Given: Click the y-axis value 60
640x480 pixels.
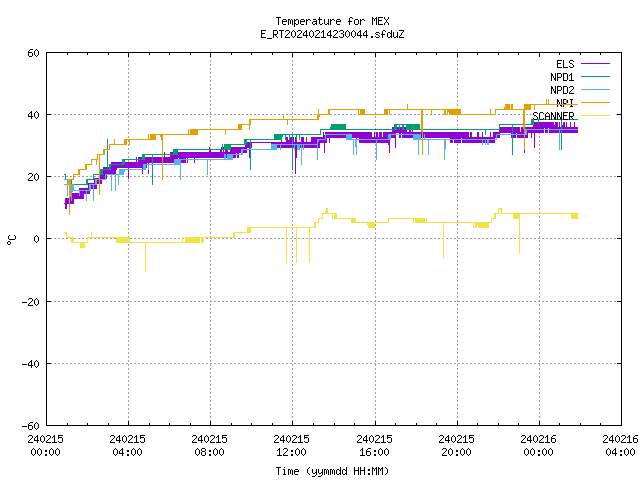Looking at the screenshot, I should point(33,53).
